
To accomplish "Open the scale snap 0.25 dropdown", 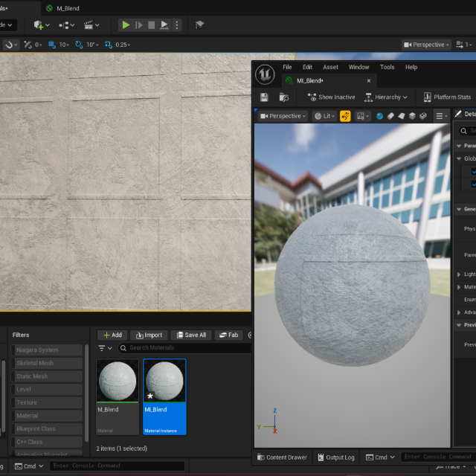I will point(123,45).
